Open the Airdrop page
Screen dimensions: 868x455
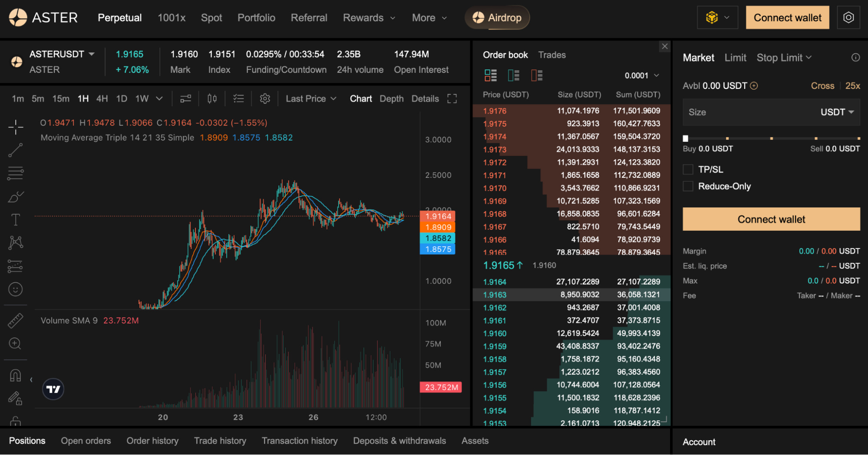click(497, 17)
